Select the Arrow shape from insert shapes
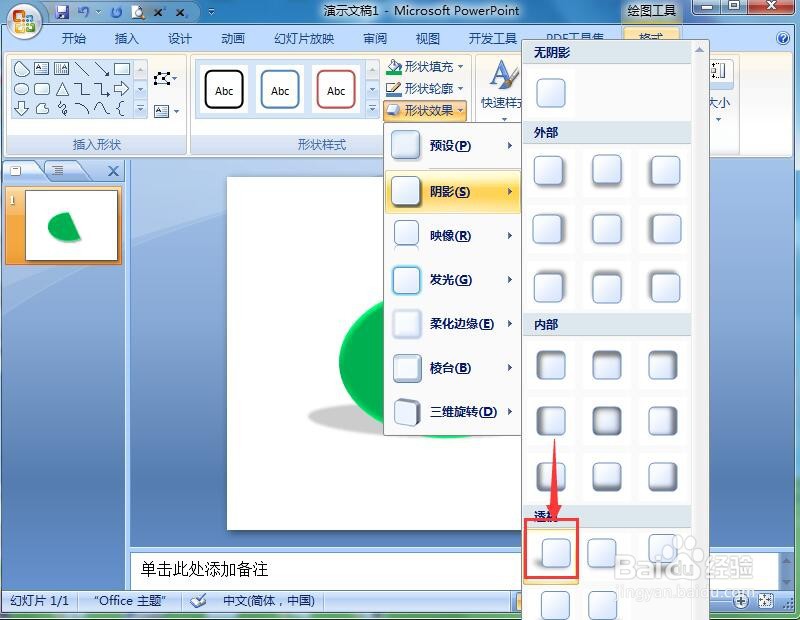 click(103, 68)
